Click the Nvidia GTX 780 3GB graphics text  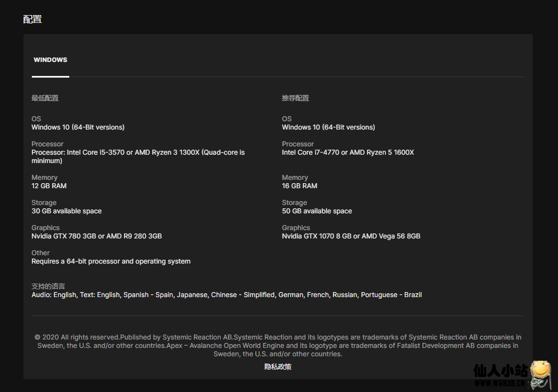(x=97, y=236)
